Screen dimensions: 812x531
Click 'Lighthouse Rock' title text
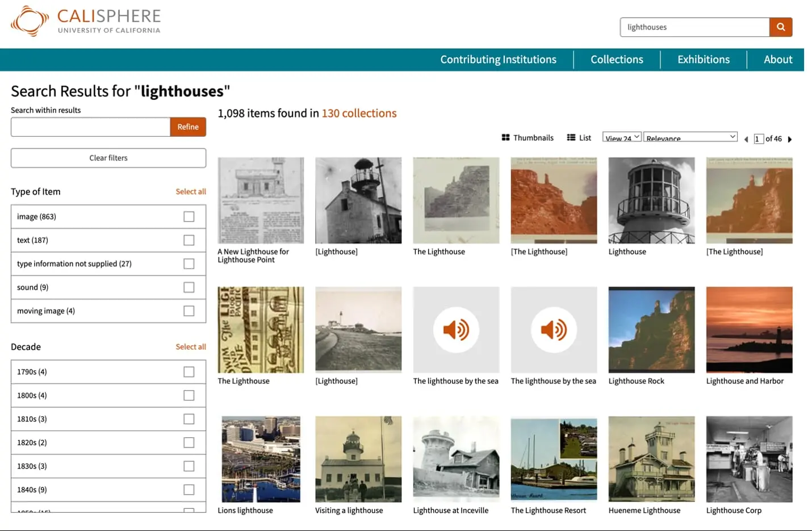point(636,381)
